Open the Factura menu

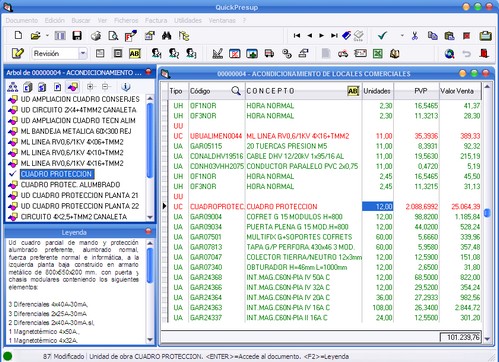(156, 20)
